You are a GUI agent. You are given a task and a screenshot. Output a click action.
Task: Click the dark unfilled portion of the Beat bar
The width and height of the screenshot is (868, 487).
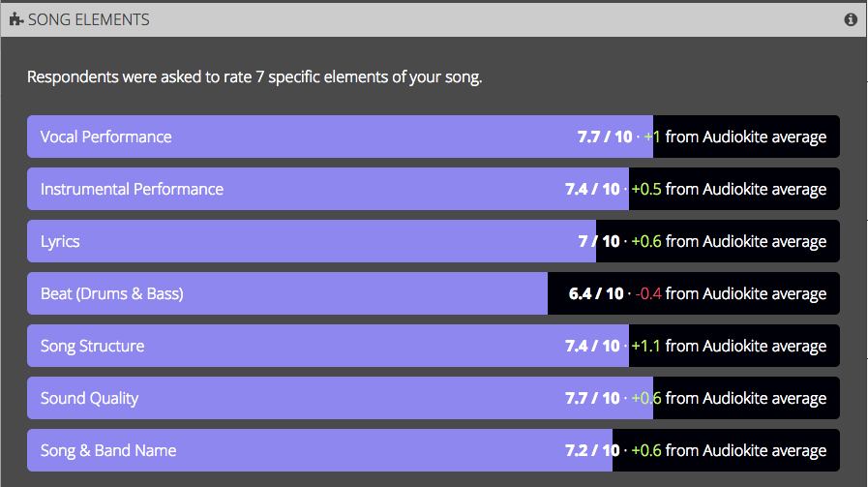[694, 293]
